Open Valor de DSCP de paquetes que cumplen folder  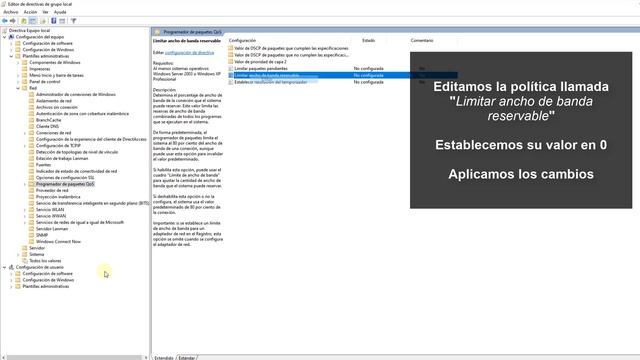coord(291,48)
